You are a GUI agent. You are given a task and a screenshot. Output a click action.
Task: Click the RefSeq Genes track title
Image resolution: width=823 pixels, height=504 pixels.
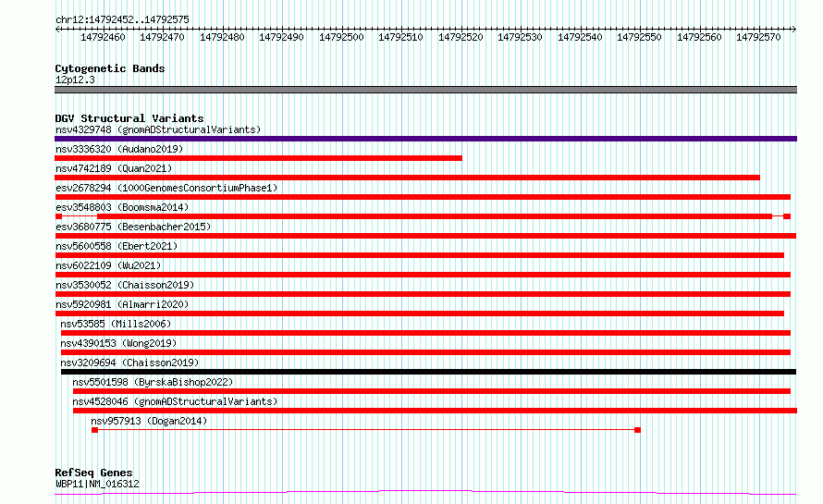(93, 473)
